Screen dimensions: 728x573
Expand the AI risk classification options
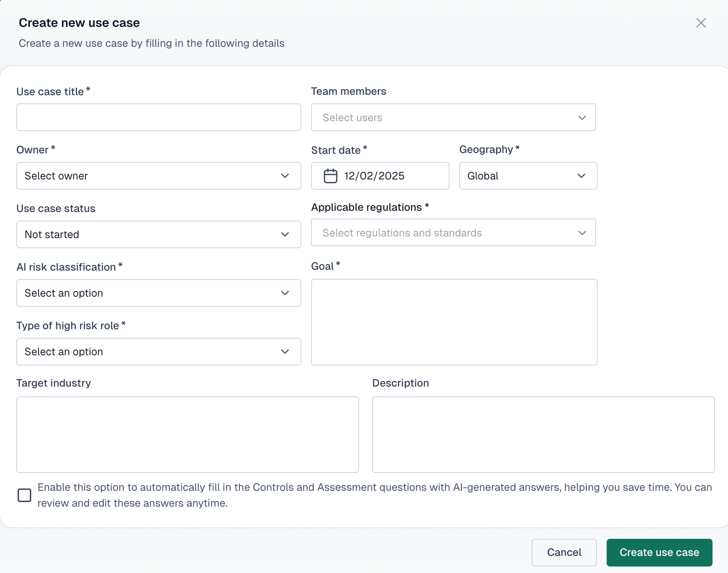pyautogui.click(x=158, y=293)
